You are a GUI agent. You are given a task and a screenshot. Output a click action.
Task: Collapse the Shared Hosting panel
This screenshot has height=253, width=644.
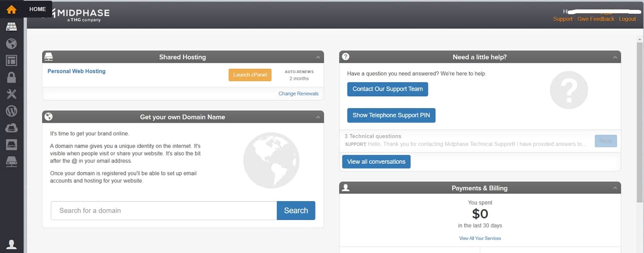pos(318,57)
